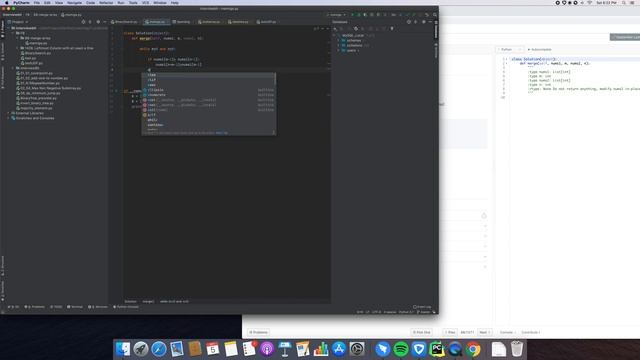Open the run configuration dropdown
The image size is (640, 360).
tap(337, 15)
